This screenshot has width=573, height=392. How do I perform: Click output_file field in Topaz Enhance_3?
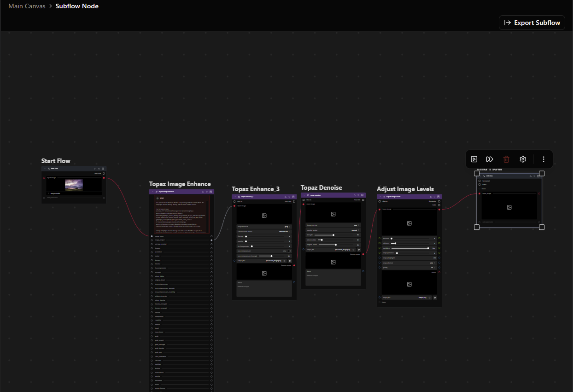pyautogui.click(x=262, y=261)
